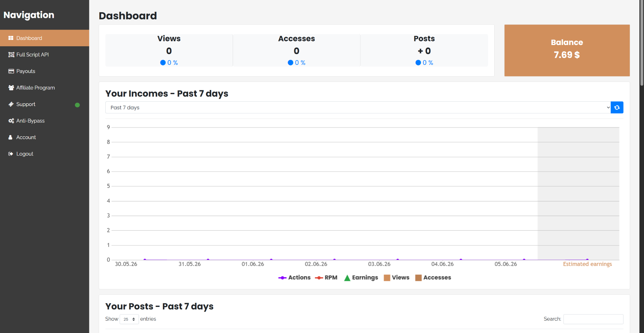Toggle the Earnings series in chart legend
The image size is (644, 333).
[361, 278]
